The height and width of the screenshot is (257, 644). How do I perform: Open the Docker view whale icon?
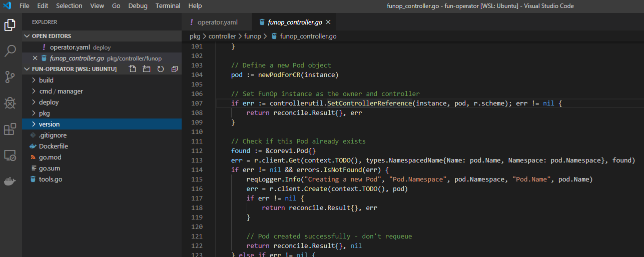(10, 181)
